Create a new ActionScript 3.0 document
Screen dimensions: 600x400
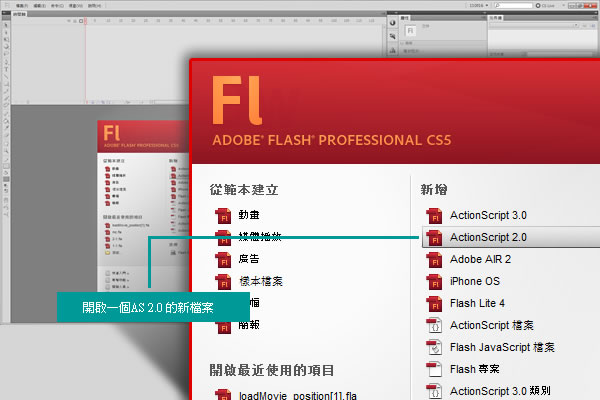(x=488, y=216)
